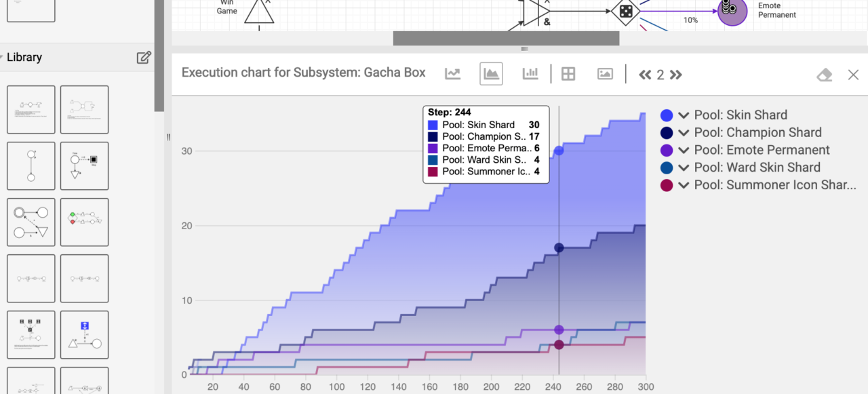Viewport: 868px width, 394px height.
Task: Toggle Champion Shard series visibility circle
Action: tap(667, 133)
